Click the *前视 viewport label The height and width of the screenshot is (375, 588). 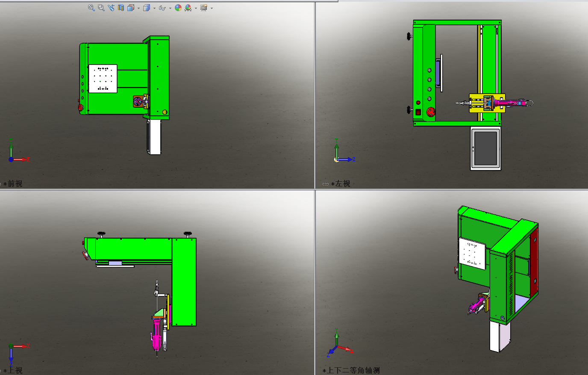[x=13, y=183]
